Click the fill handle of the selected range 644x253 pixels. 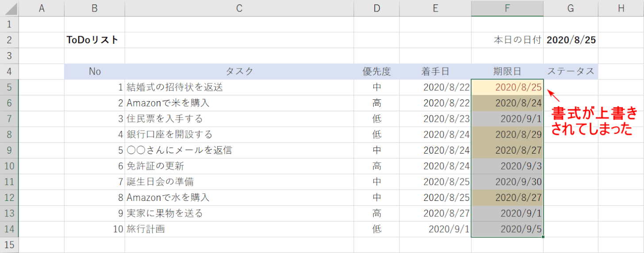(x=543, y=237)
